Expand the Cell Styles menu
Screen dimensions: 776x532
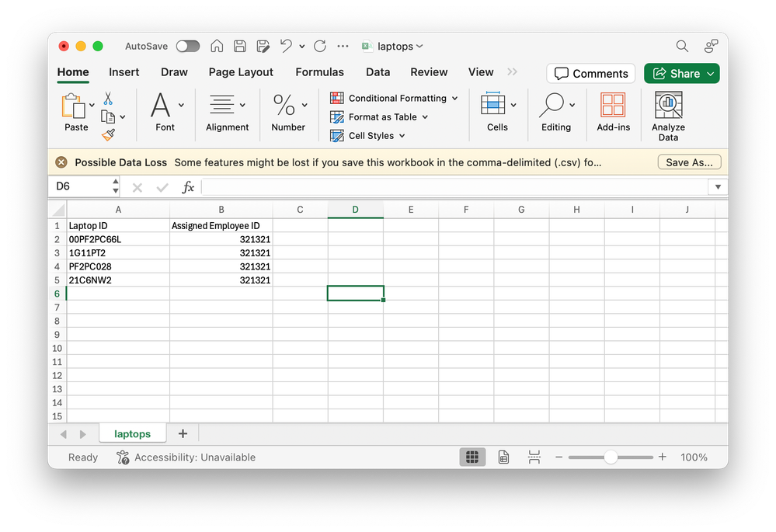[x=367, y=135]
